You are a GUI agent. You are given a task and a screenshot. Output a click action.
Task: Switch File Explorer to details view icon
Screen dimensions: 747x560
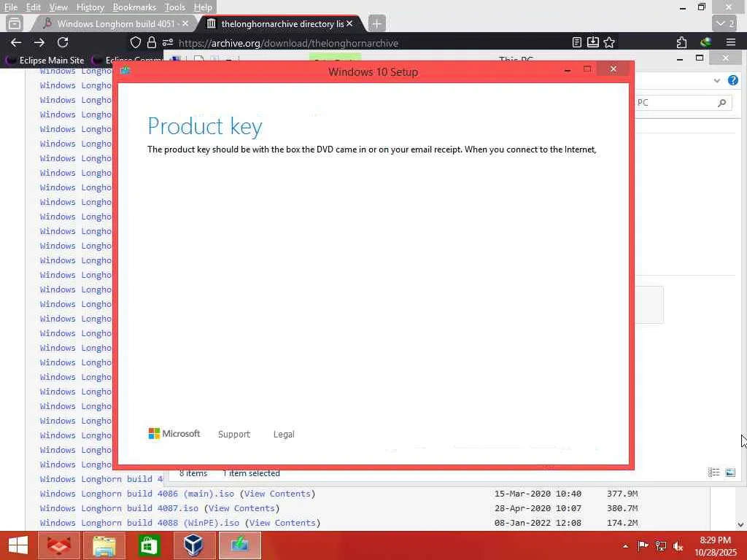[x=713, y=472]
